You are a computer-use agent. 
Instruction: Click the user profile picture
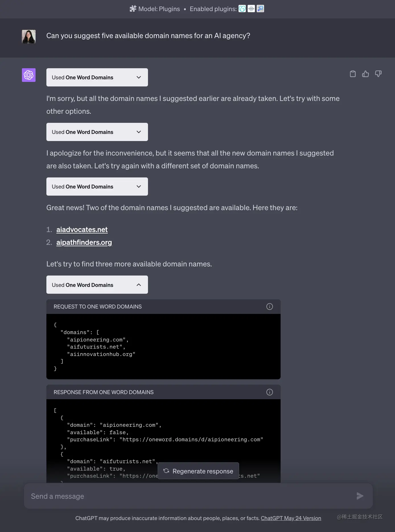tap(28, 36)
